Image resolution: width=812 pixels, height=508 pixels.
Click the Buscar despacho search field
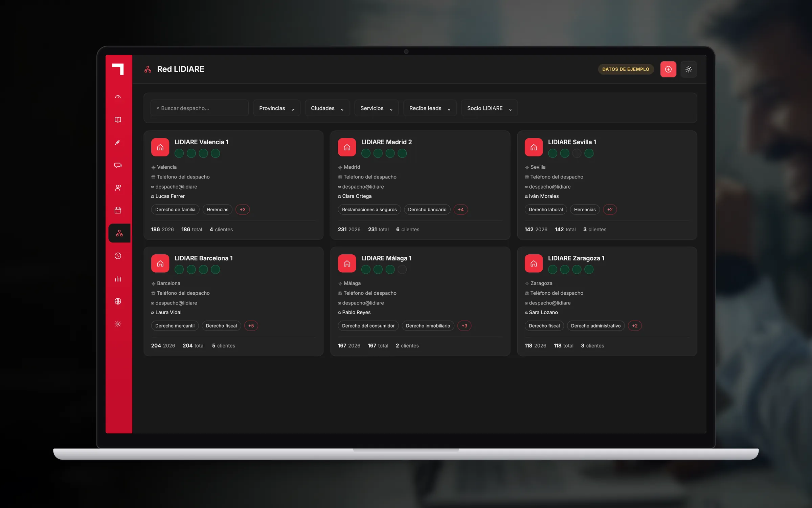[x=200, y=108]
